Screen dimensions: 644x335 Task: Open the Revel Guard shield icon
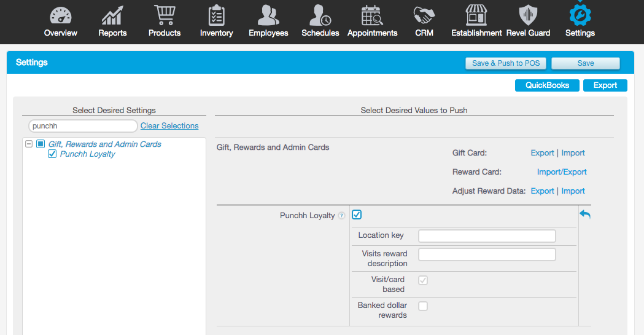(528, 15)
